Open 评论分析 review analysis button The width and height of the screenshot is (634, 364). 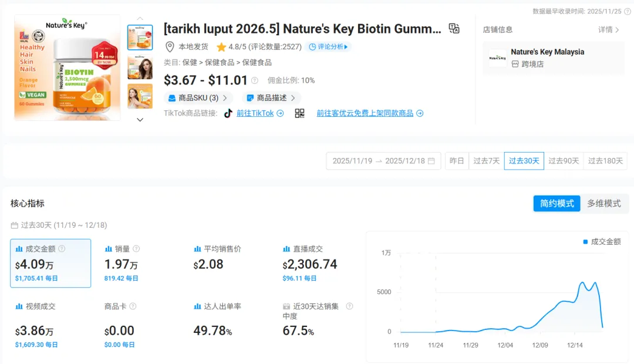[x=328, y=47]
